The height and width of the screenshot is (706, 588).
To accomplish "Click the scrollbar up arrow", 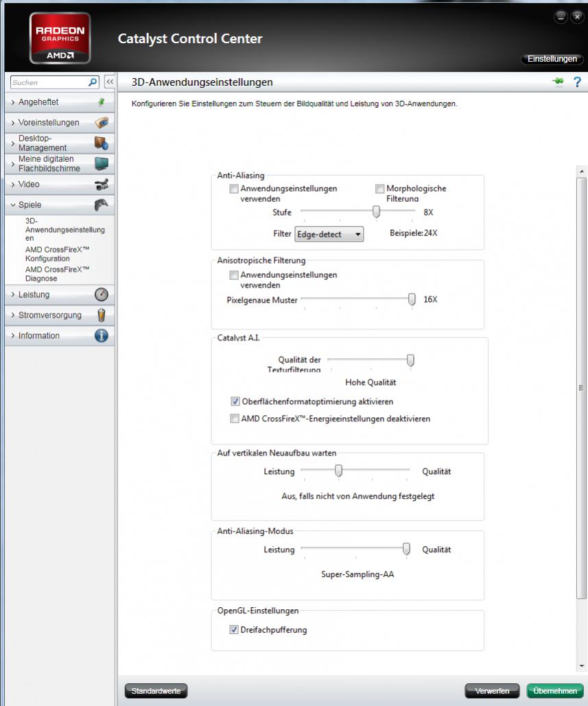I will point(582,172).
